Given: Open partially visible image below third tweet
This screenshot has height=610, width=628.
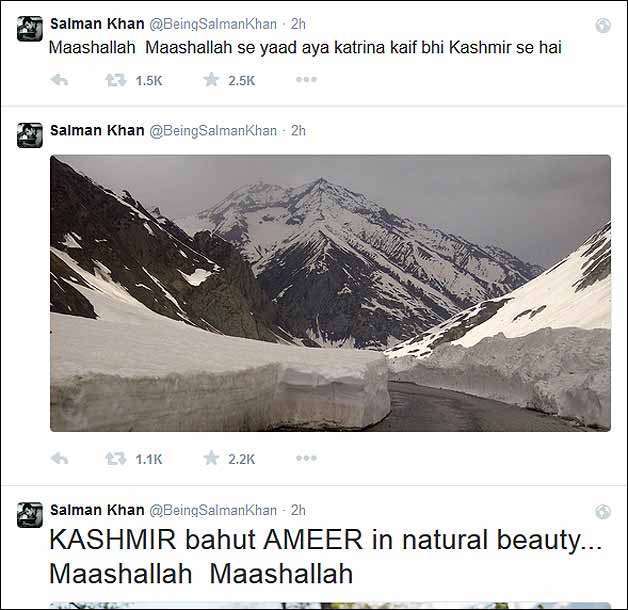Looking at the screenshot, I should (330, 606).
